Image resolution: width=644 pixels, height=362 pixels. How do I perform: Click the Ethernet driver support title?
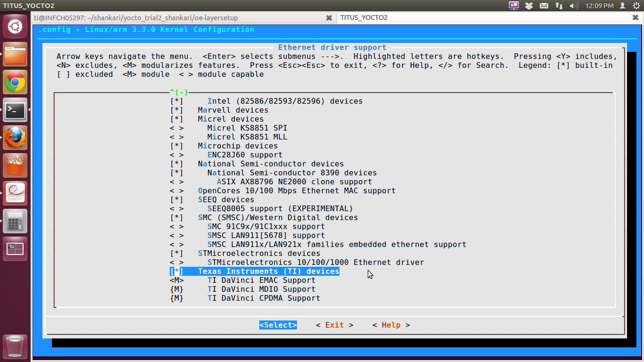[x=332, y=47]
